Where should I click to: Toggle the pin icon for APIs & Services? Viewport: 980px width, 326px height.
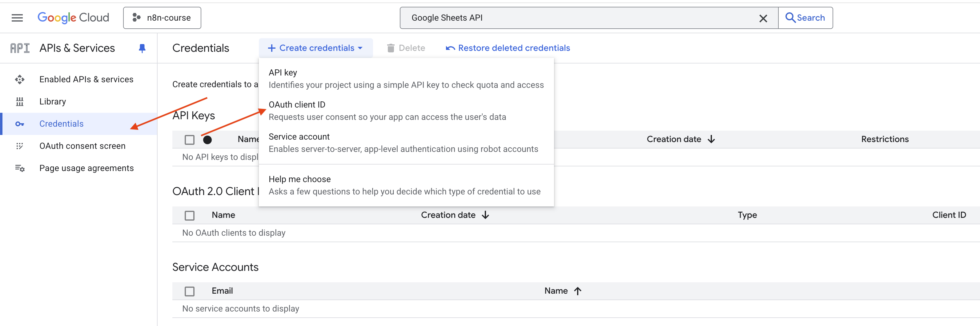[x=142, y=48]
